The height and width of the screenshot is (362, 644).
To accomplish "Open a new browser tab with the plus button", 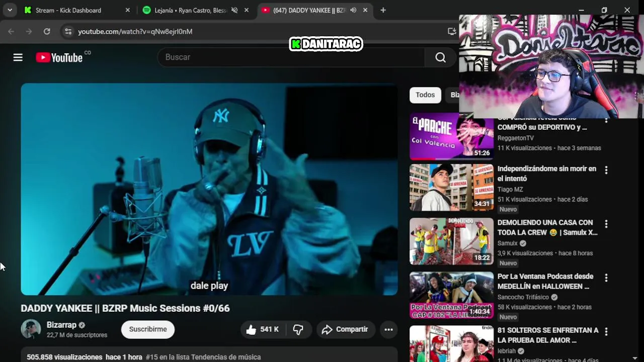I will 383,10.
